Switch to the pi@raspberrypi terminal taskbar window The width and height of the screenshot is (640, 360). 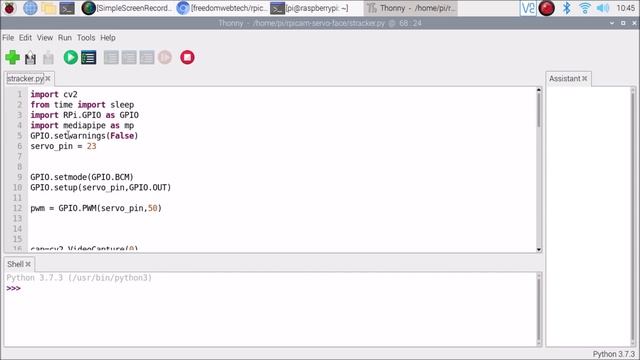[x=310, y=8]
